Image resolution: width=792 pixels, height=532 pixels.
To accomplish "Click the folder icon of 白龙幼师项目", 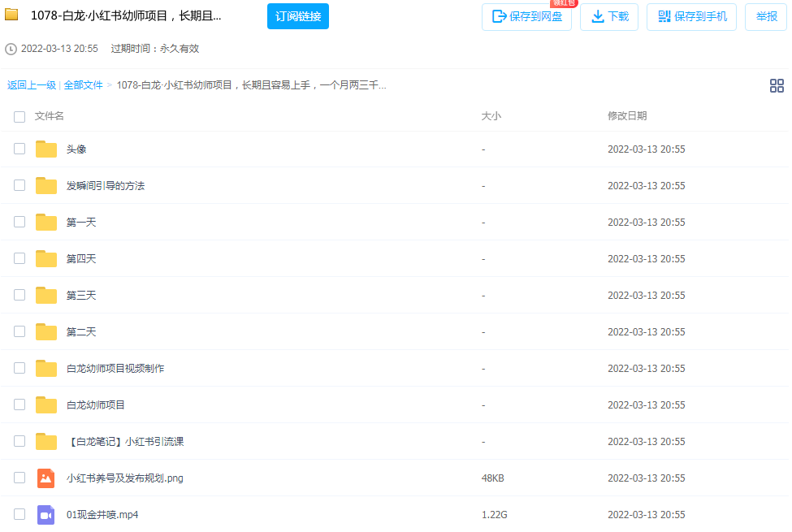I will 46,404.
